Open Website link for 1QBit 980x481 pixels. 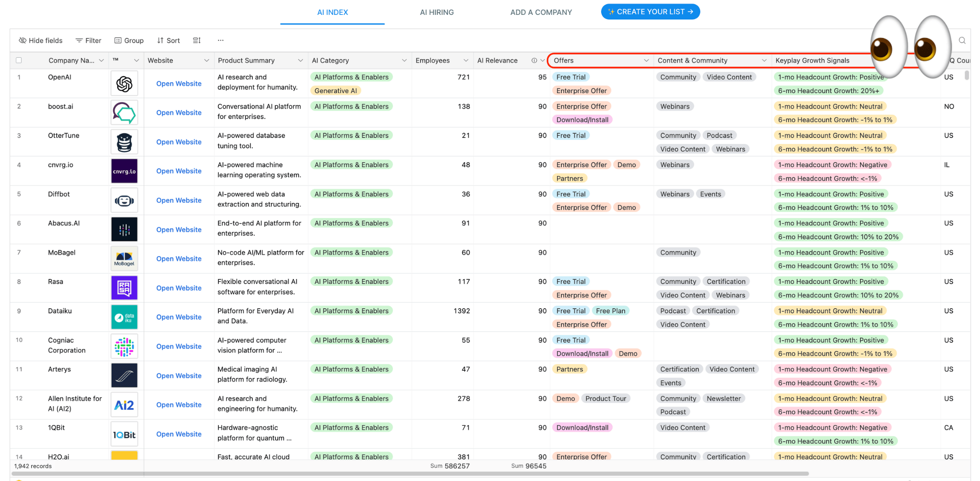179,434
